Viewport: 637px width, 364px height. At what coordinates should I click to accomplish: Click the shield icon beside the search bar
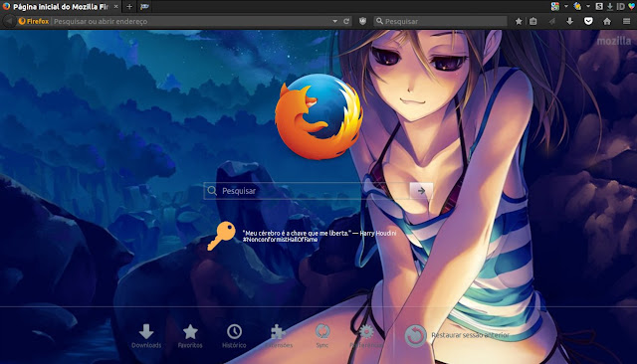362,21
